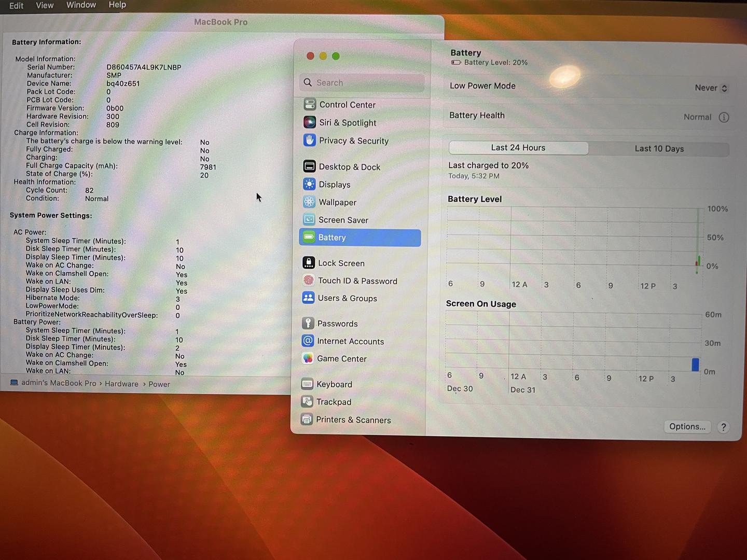Image resolution: width=747 pixels, height=560 pixels.
Task: Click the Touch ID fingerprint icon
Action: pyautogui.click(x=309, y=281)
